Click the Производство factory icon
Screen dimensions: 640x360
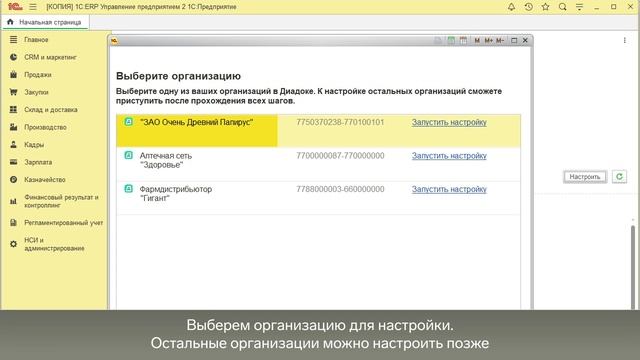click(13, 127)
